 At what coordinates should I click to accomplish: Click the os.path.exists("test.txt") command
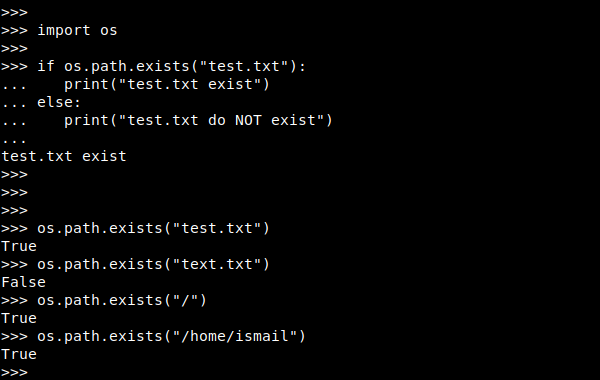tap(153, 228)
